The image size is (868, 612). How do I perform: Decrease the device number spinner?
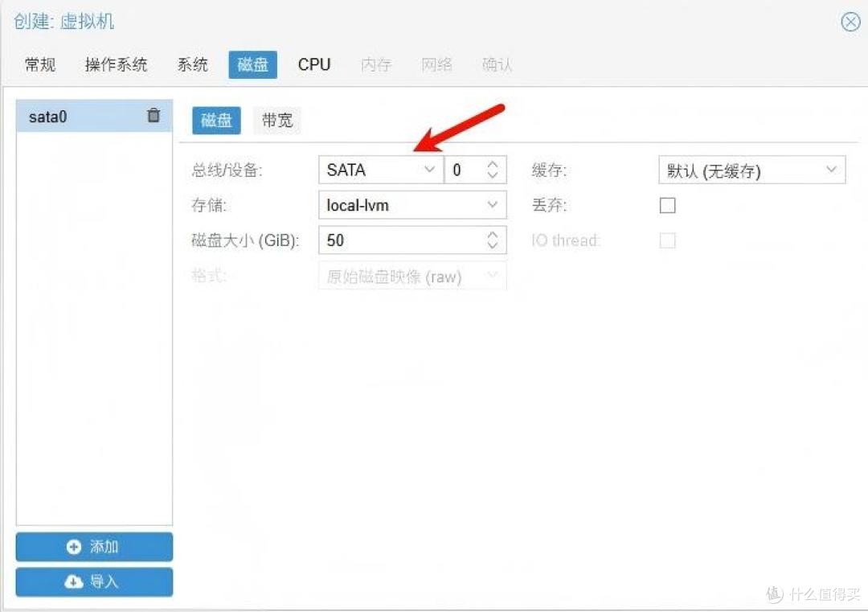pyautogui.click(x=493, y=175)
